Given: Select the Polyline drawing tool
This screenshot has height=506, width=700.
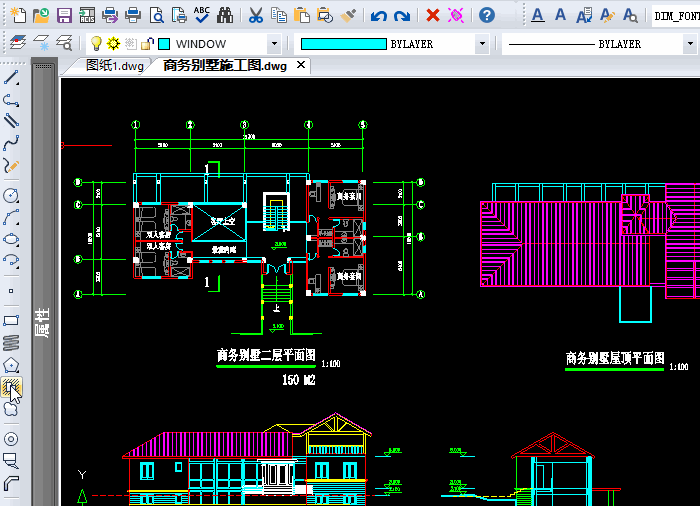Looking at the screenshot, I should coord(11,99).
